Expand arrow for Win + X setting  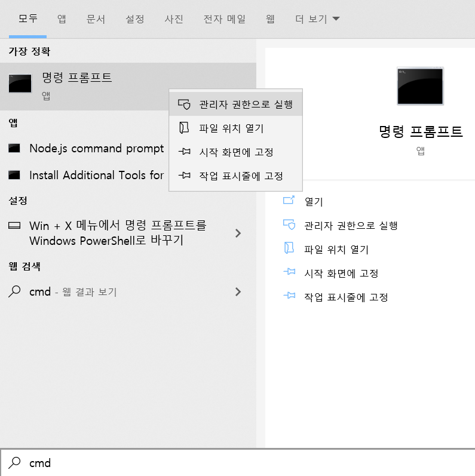pos(238,233)
